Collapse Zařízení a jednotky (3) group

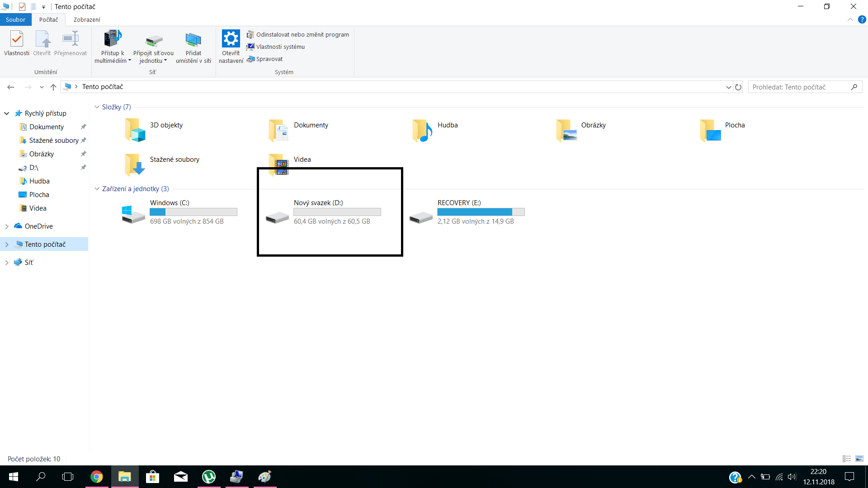click(97, 189)
